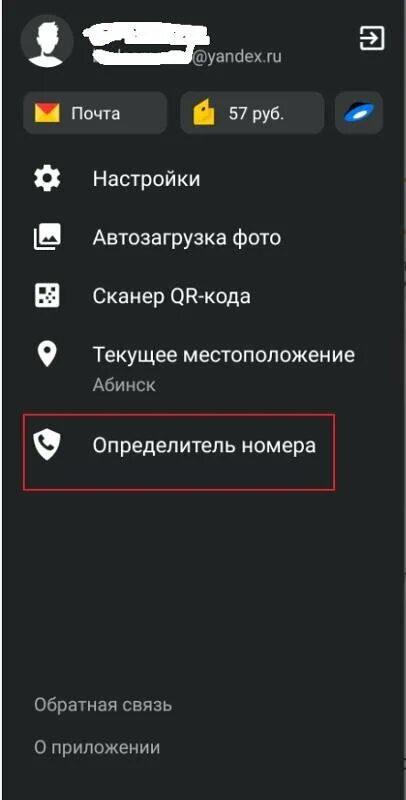Open the О приложении link
Viewport: 406px width, 800px height.
(97, 748)
